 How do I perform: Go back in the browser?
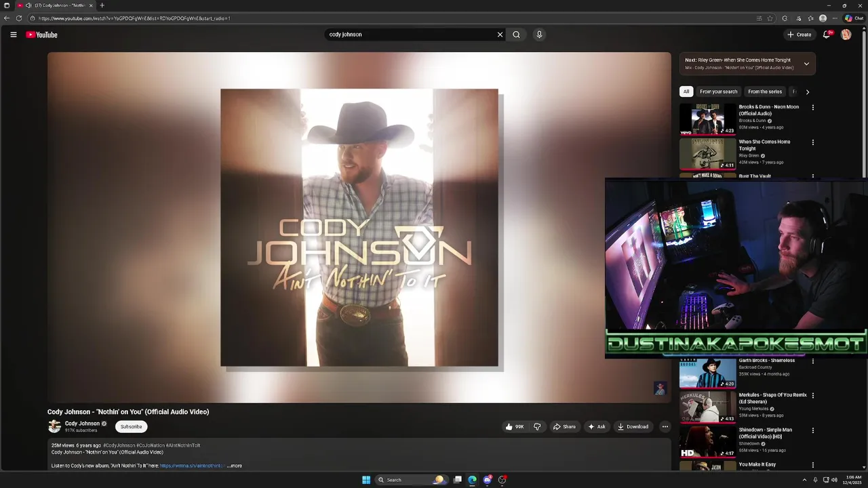pyautogui.click(x=7, y=18)
